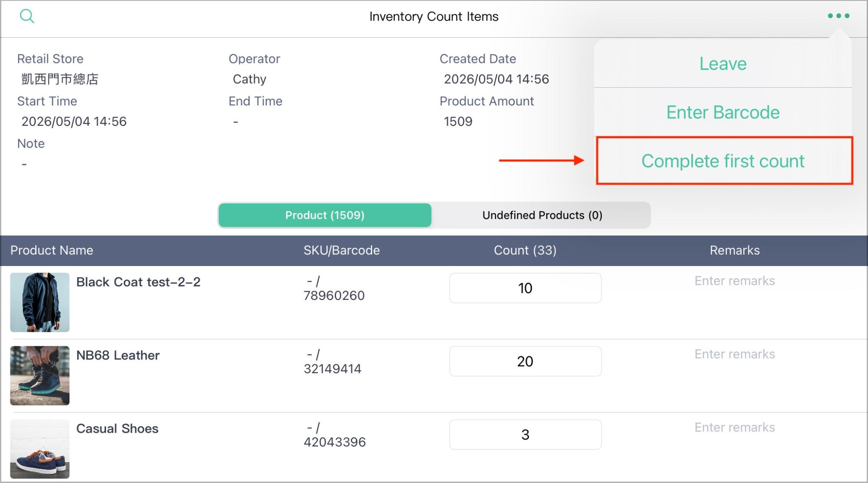
Task: Edit count field showing 20
Action: pyautogui.click(x=525, y=361)
